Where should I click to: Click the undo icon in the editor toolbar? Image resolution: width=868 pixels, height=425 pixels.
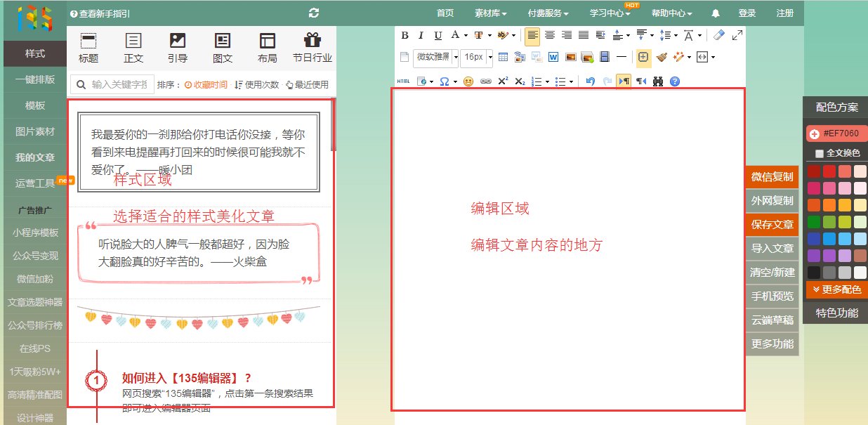pos(591,81)
